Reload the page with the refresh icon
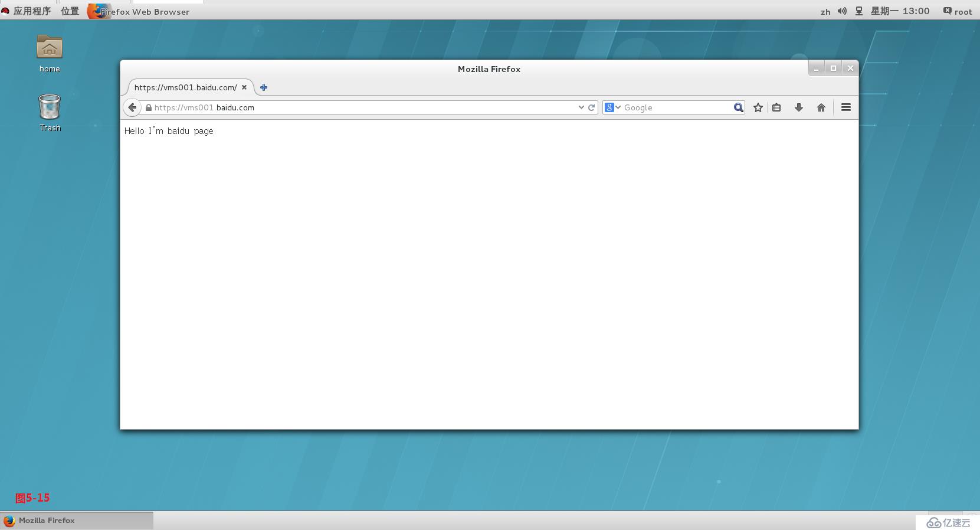Screen dimensions: 980x530 pos(591,107)
